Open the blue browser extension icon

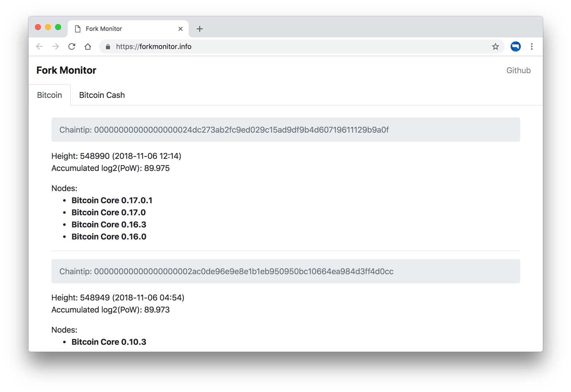coord(515,47)
